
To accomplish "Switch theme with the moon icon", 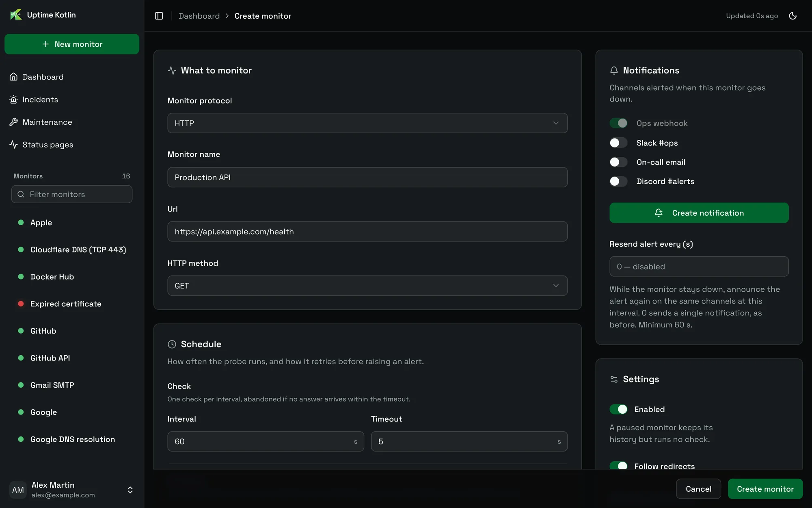I will coord(793,16).
